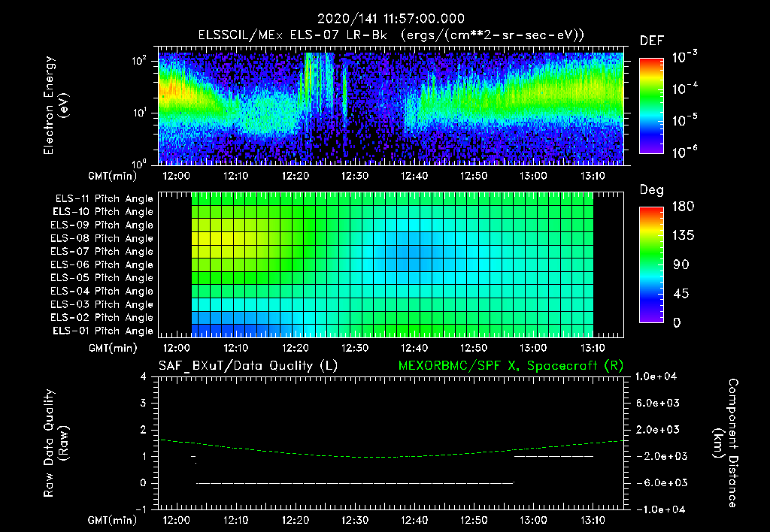
Task: Select the ELS-01 Pitch Angle row label
Action: pyautogui.click(x=103, y=331)
